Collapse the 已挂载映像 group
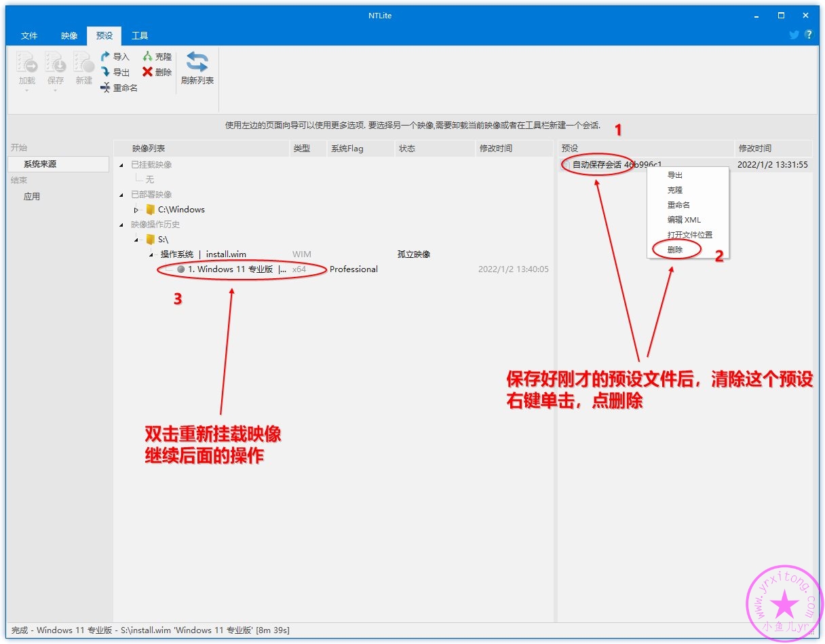Screen dimensions: 825x644 (x=121, y=165)
